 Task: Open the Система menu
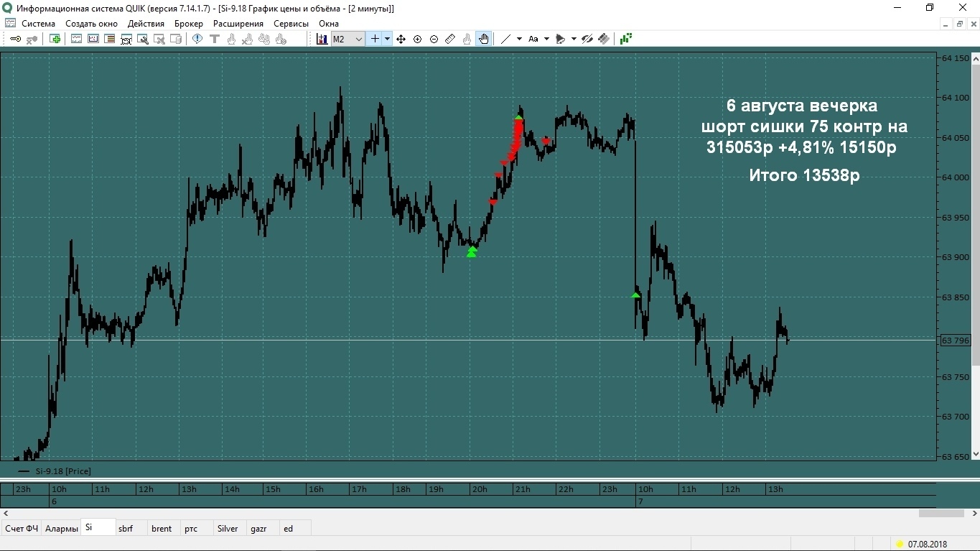(x=38, y=24)
